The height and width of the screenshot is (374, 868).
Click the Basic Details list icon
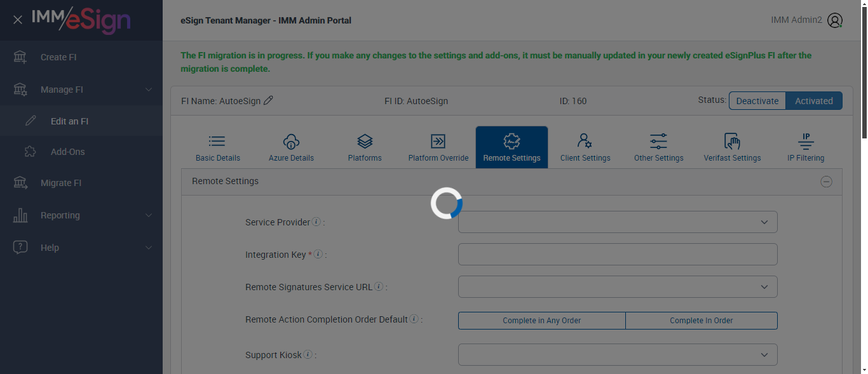pos(217,141)
